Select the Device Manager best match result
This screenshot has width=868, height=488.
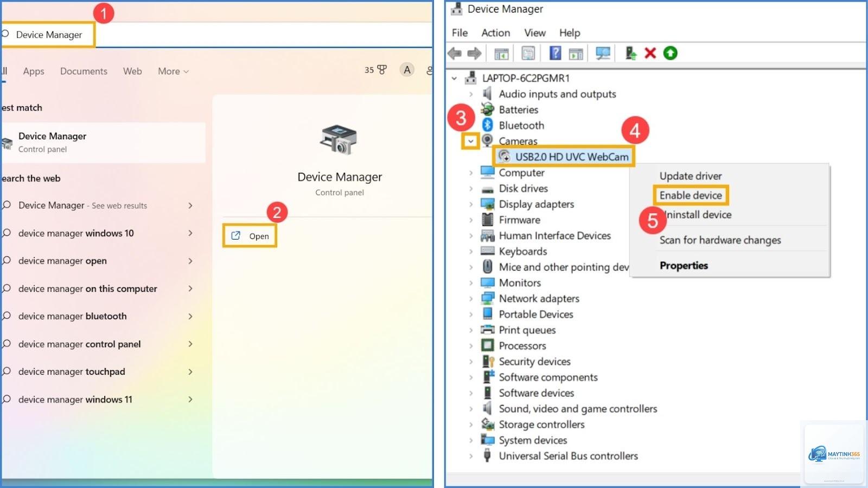pos(103,142)
